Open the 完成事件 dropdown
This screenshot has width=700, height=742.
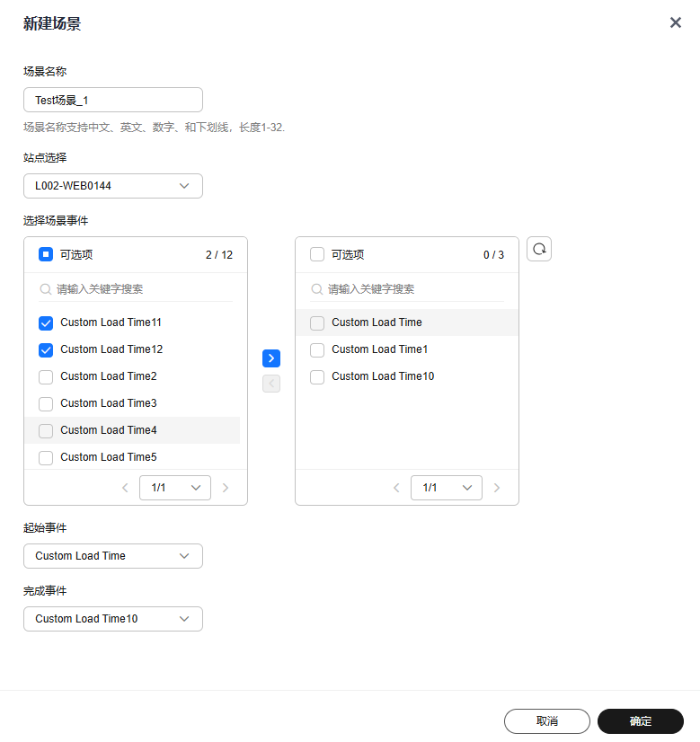pyautogui.click(x=113, y=619)
